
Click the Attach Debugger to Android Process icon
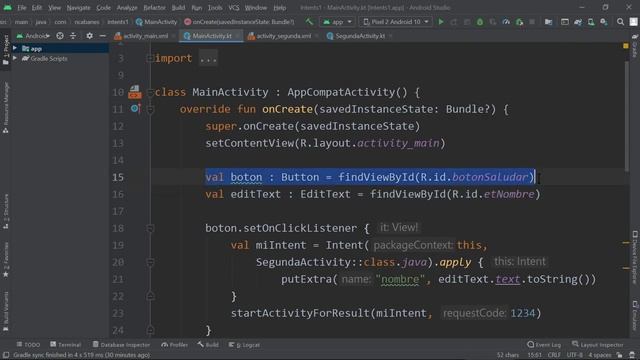tap(519, 22)
